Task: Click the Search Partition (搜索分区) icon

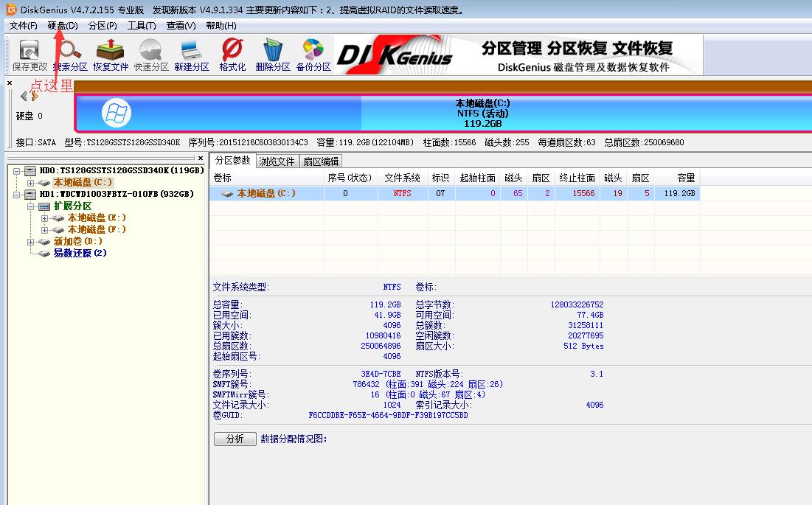Action: click(70, 54)
